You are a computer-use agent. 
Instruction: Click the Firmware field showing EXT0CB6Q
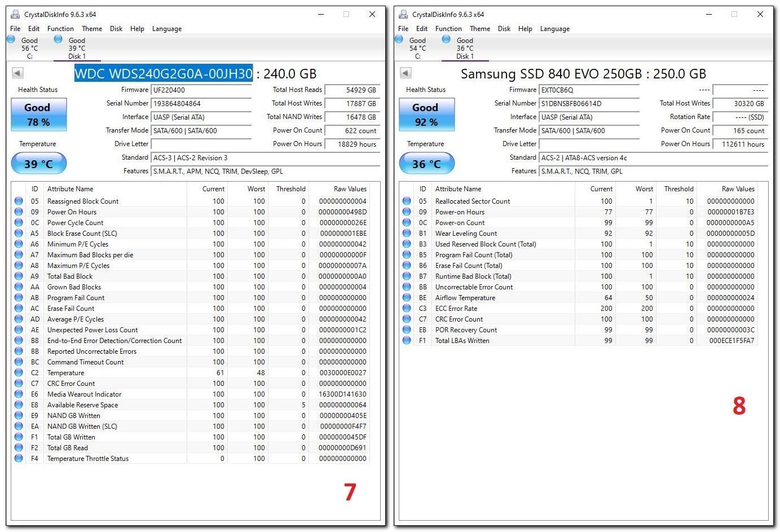589,90
